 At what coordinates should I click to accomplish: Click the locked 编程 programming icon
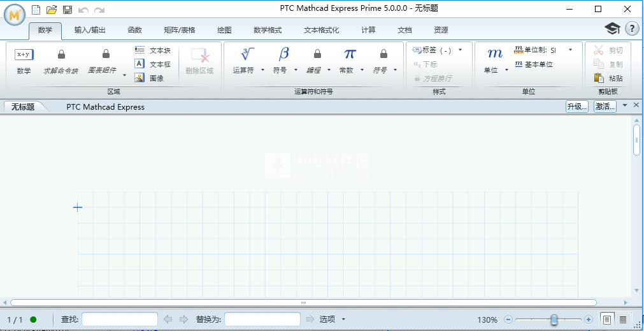(317, 54)
